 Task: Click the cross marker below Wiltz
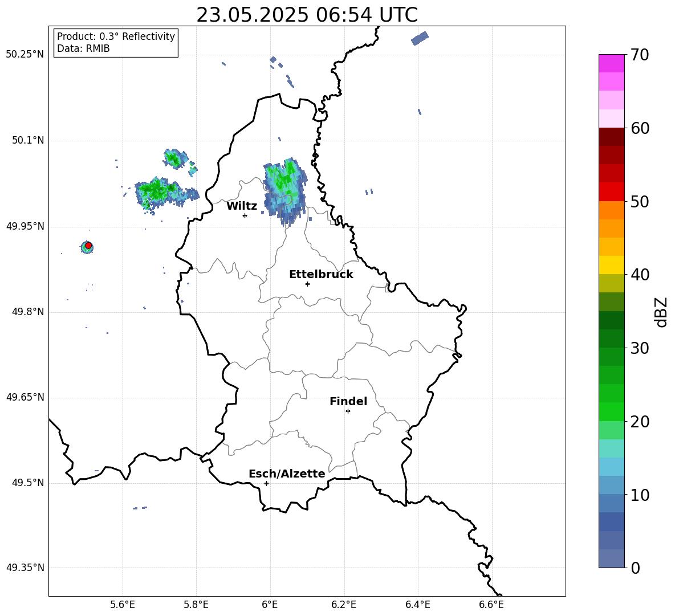point(245,215)
